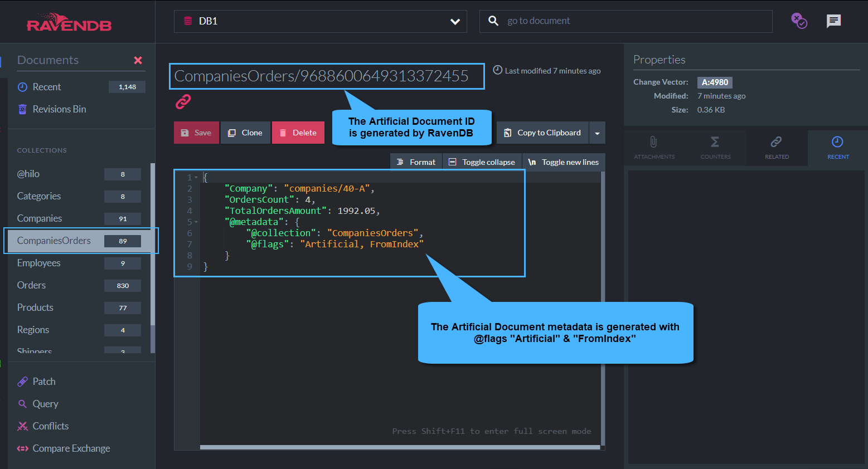This screenshot has width=868, height=469.
Task: Select the Employees collection
Action: (79, 263)
